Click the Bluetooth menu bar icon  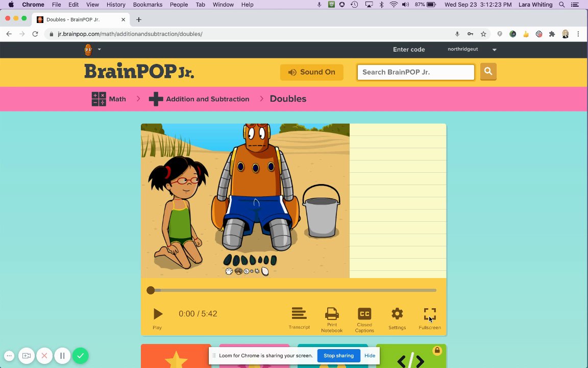click(381, 5)
